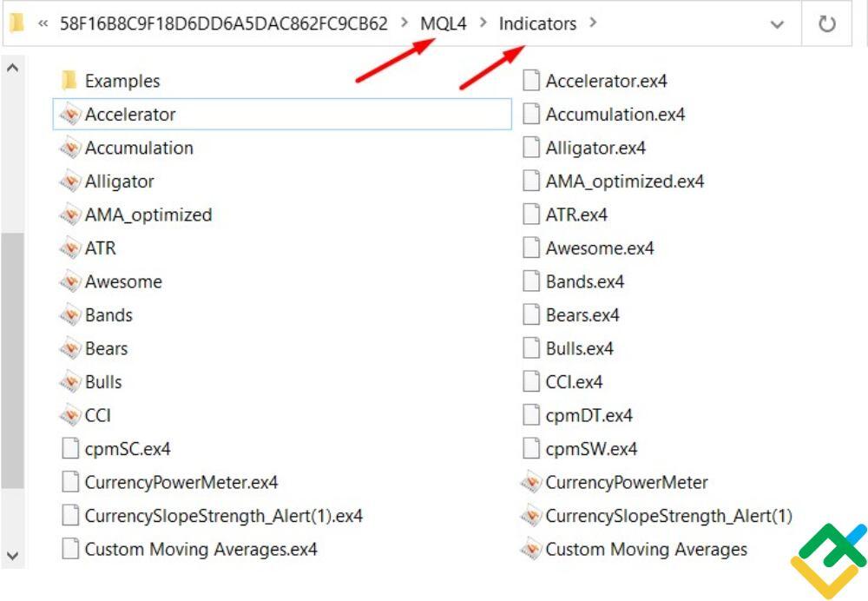Select the Examples folder name
Viewport: 868px width, 601px height.
[x=122, y=82]
